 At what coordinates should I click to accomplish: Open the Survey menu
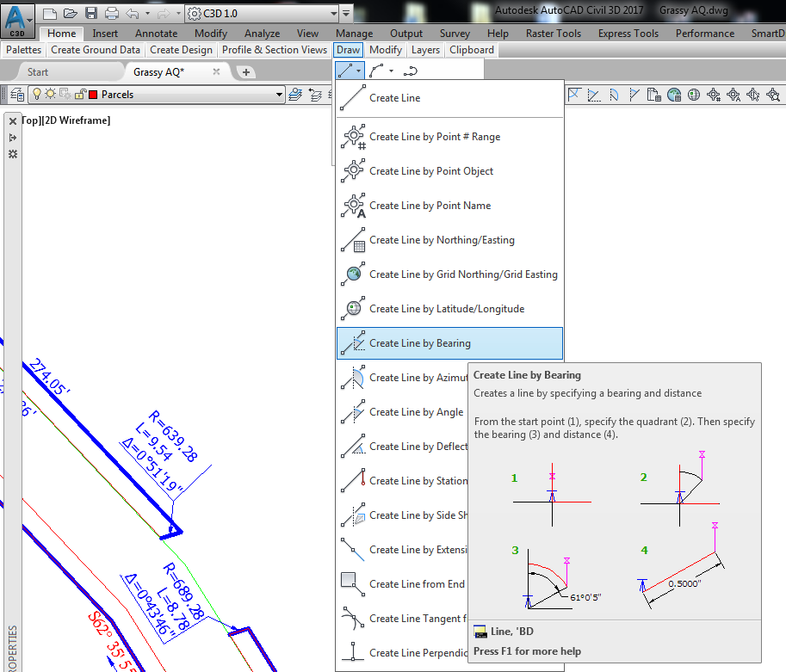(x=455, y=33)
